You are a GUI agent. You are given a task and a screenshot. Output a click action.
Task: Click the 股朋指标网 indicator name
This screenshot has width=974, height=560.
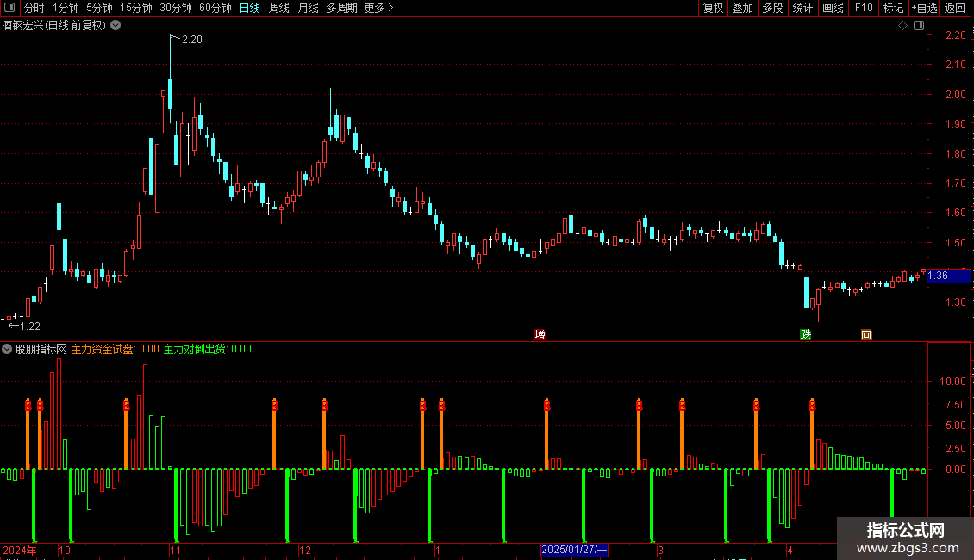pyautogui.click(x=41, y=349)
